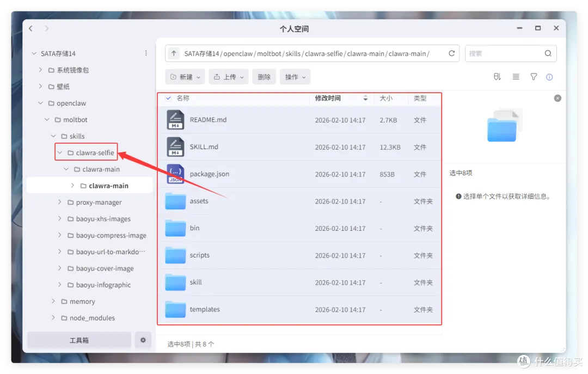
Task: Switch to list view icon
Action: [x=516, y=77]
